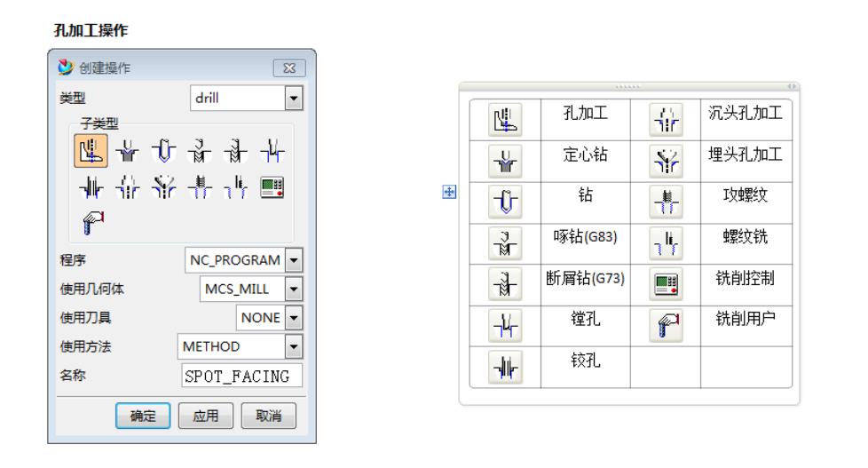Expand the 使用几何体 MCS_MILL dropdown
The image size is (868, 468).
(x=294, y=289)
